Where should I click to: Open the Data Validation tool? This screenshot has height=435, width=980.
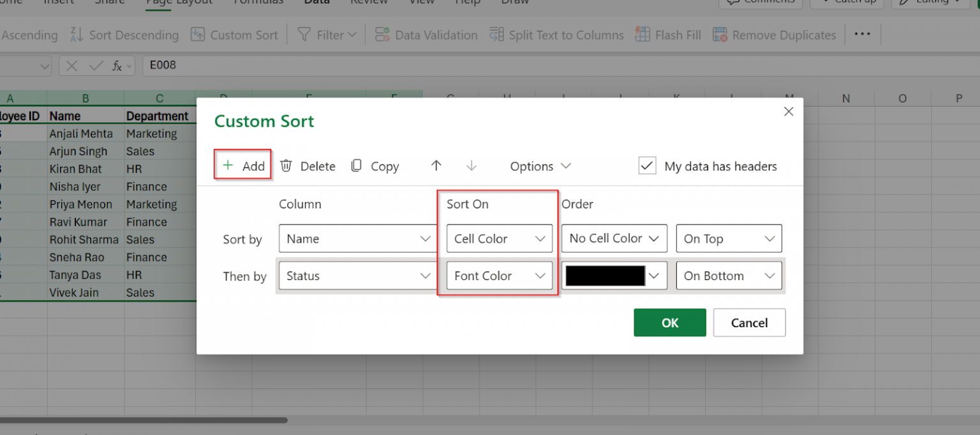coord(426,34)
